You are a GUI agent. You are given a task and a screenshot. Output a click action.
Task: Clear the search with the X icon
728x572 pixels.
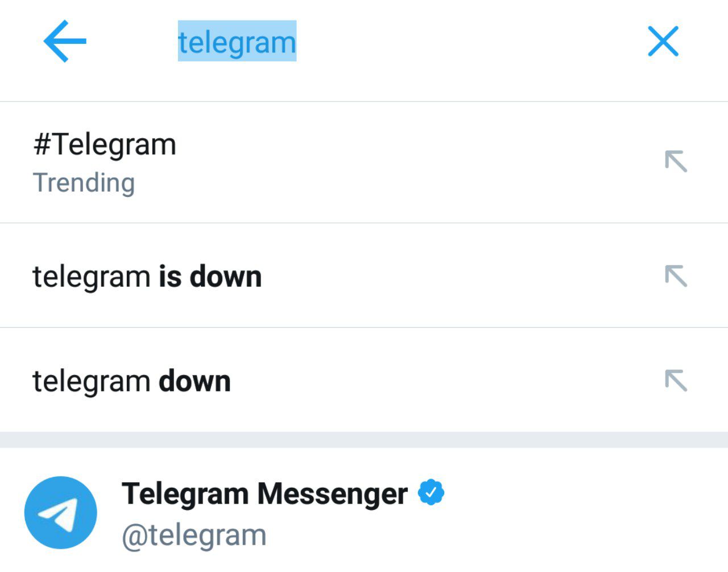click(663, 41)
